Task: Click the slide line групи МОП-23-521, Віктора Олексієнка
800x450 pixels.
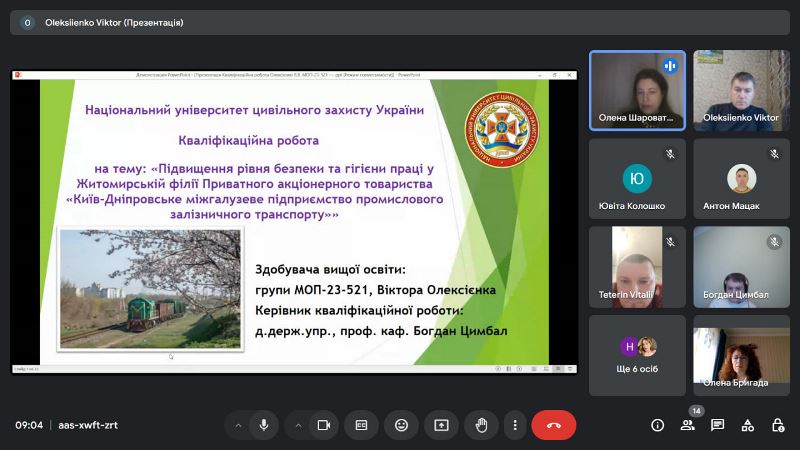Action: (x=376, y=290)
